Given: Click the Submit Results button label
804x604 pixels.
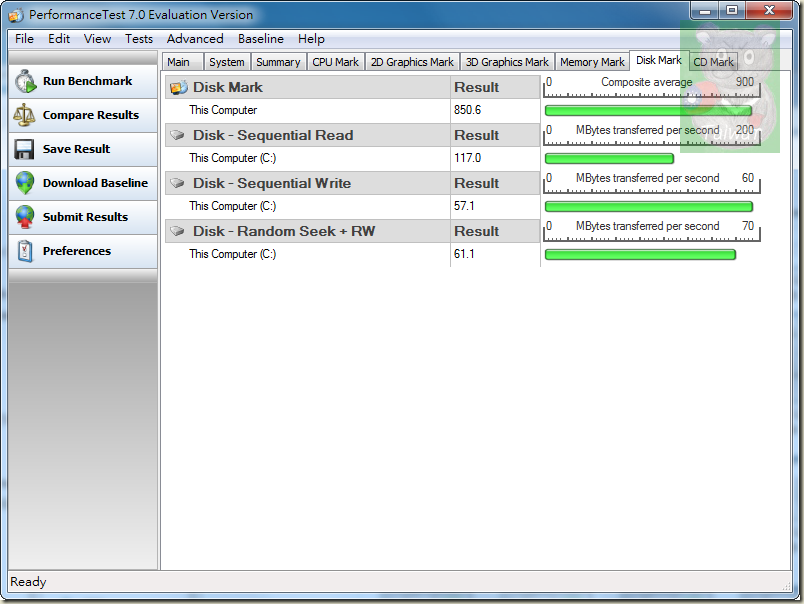Looking at the screenshot, I should [x=86, y=217].
